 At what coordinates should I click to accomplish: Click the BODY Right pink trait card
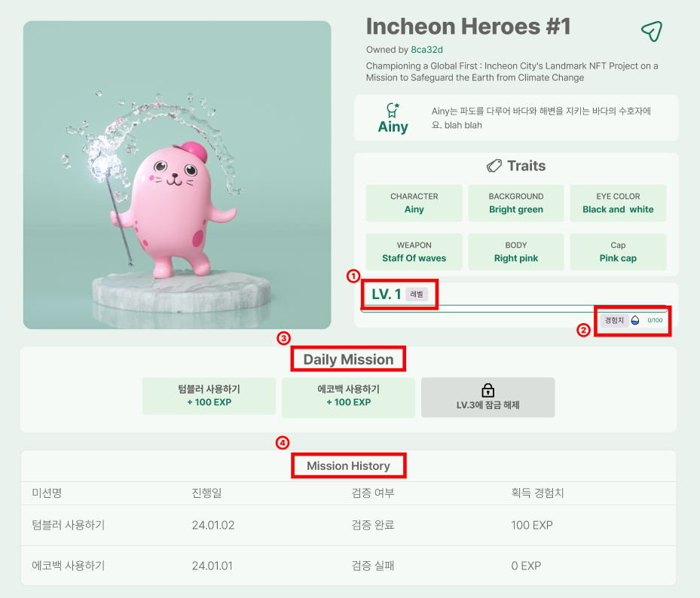click(515, 252)
